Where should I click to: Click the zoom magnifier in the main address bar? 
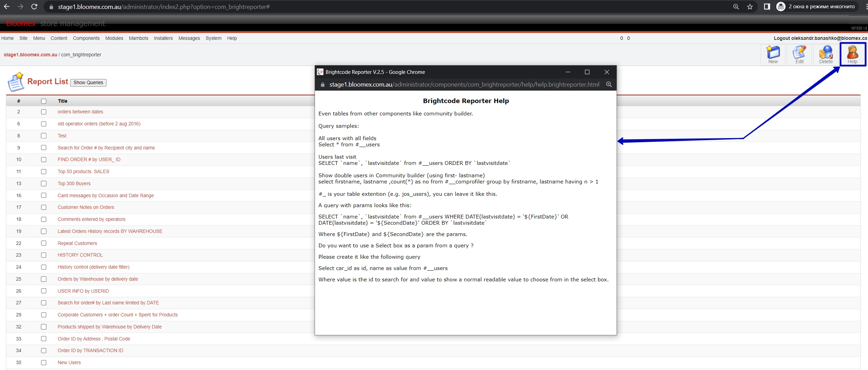pyautogui.click(x=736, y=7)
